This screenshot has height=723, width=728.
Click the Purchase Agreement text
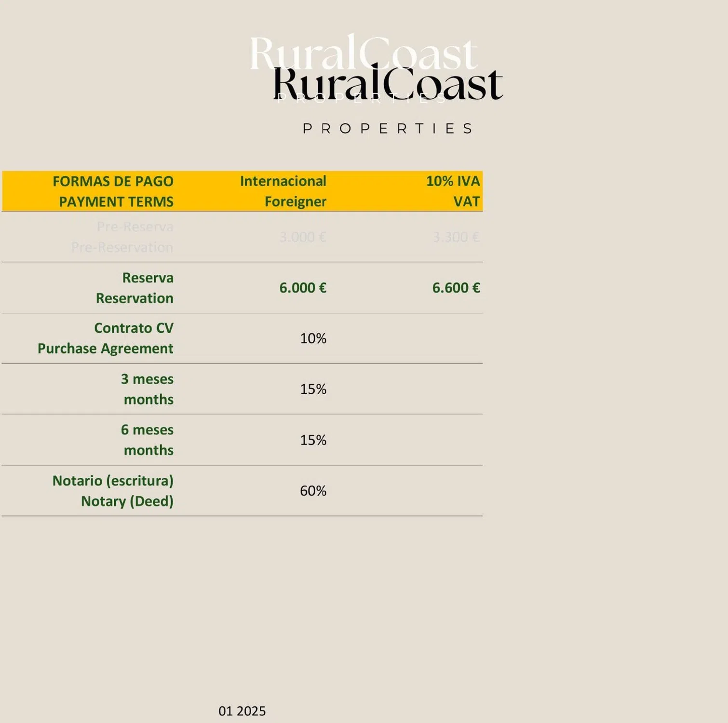tap(105, 348)
